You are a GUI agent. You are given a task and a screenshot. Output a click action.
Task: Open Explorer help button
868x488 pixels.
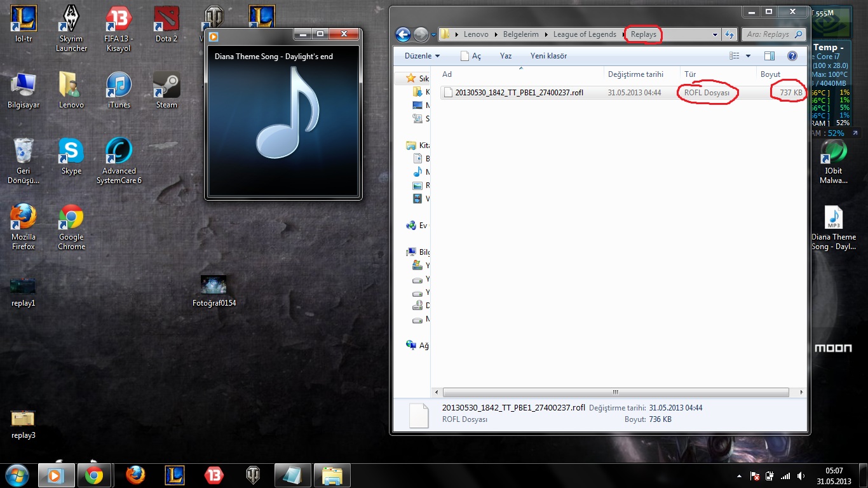[x=792, y=56]
